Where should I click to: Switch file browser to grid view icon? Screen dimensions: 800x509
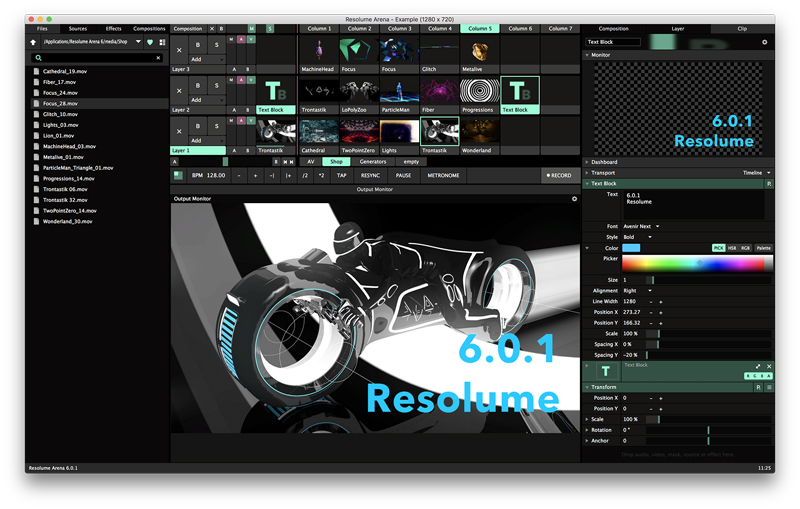[x=162, y=42]
